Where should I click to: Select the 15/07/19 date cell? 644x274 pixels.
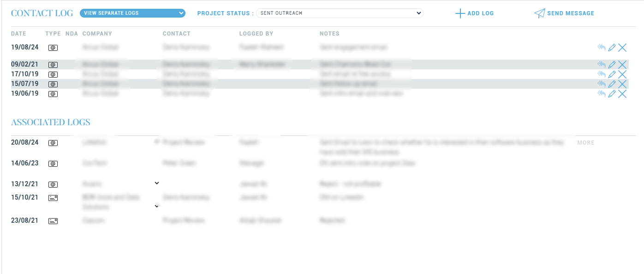(x=25, y=84)
